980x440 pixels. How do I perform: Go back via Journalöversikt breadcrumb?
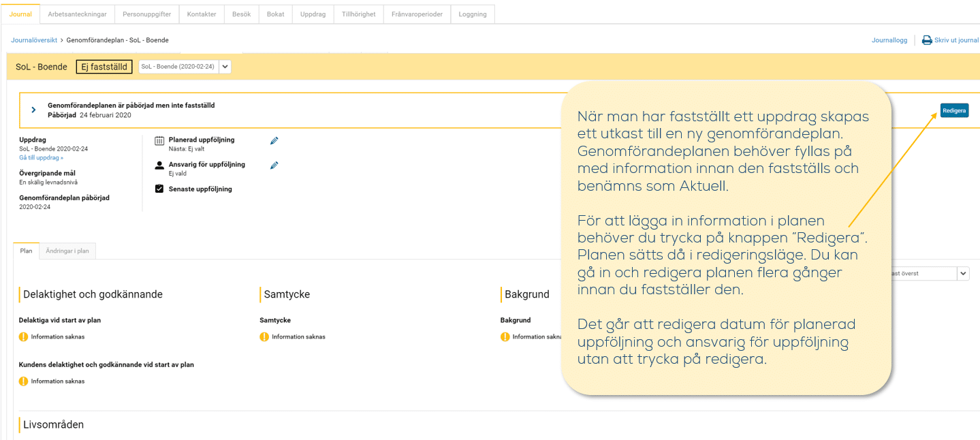click(34, 40)
